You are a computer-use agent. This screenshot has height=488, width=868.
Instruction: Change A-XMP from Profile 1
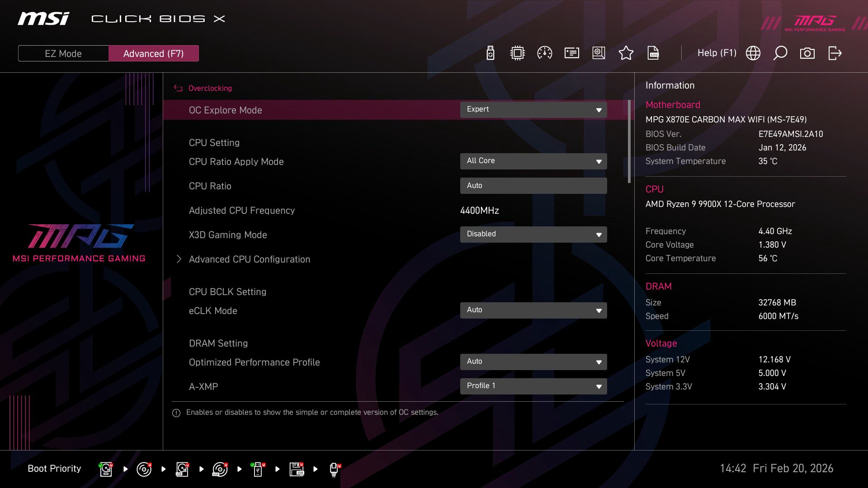point(533,386)
